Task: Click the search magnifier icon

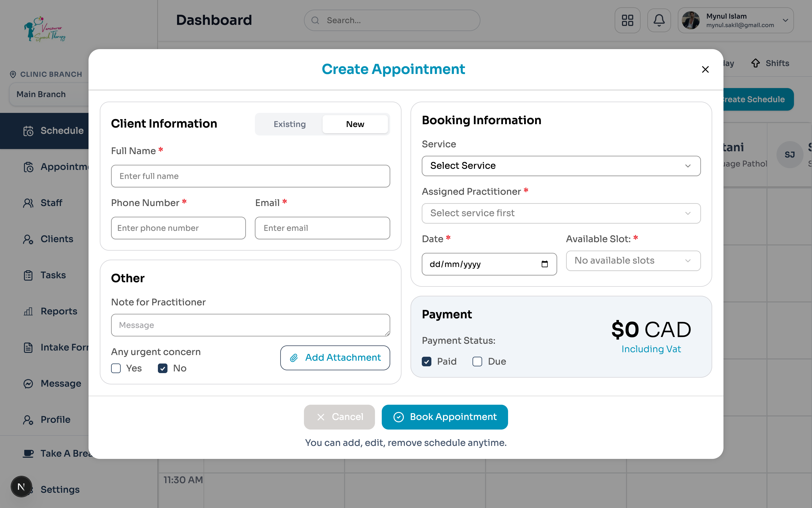Action: 315,21
